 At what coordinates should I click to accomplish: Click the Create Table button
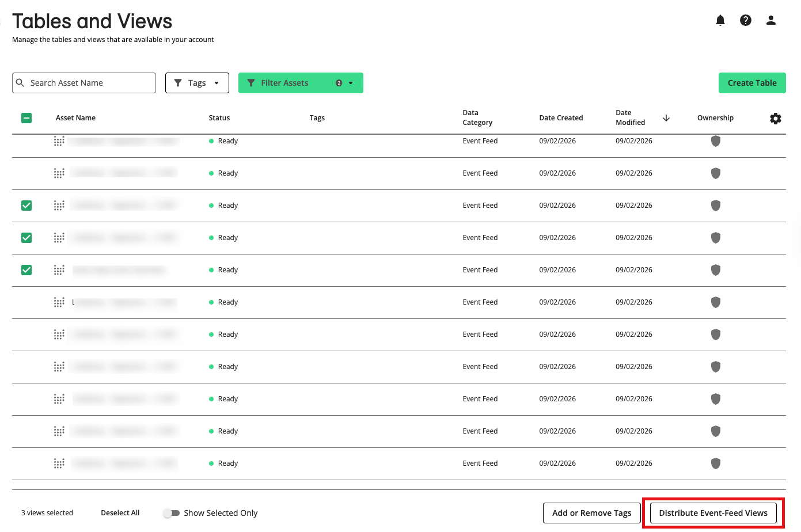click(x=752, y=82)
